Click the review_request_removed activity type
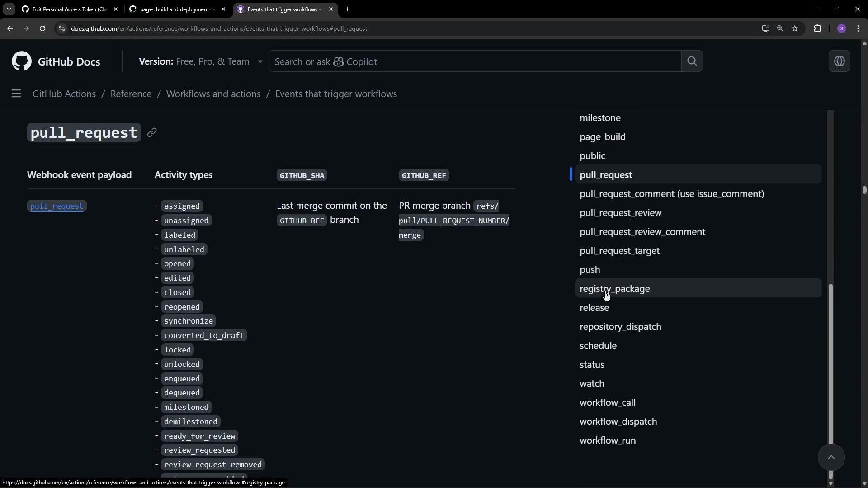The width and height of the screenshot is (868, 488). click(212, 465)
